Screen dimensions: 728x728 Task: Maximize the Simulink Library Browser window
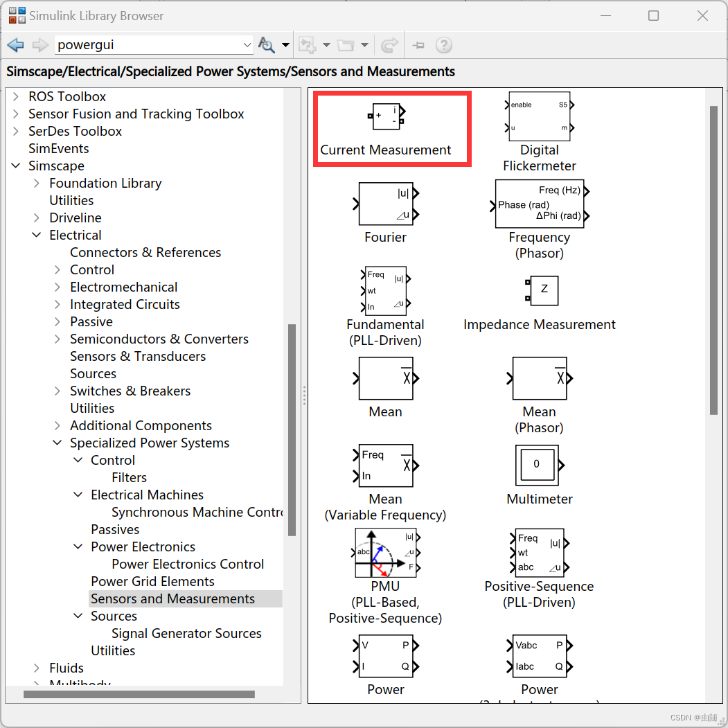click(653, 16)
